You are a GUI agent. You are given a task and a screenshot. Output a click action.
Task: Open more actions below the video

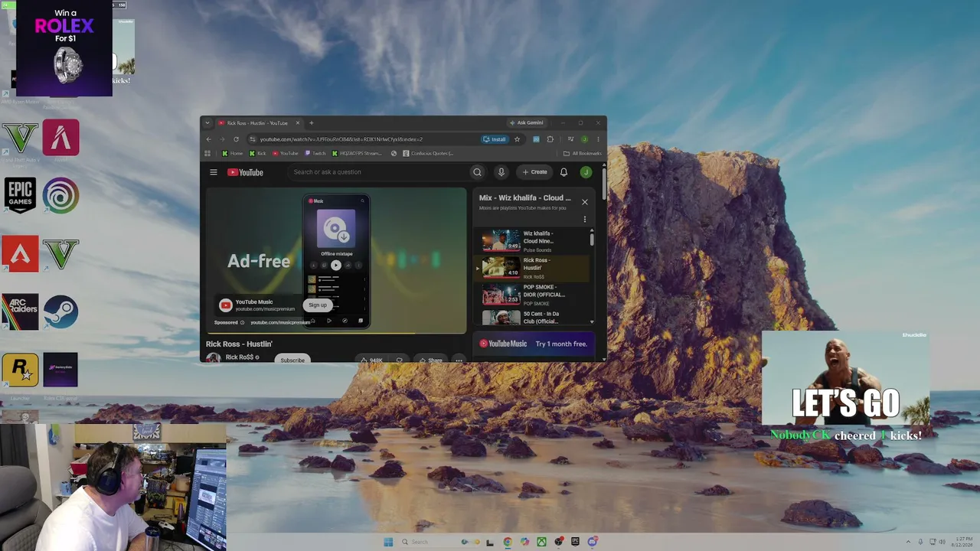point(459,360)
